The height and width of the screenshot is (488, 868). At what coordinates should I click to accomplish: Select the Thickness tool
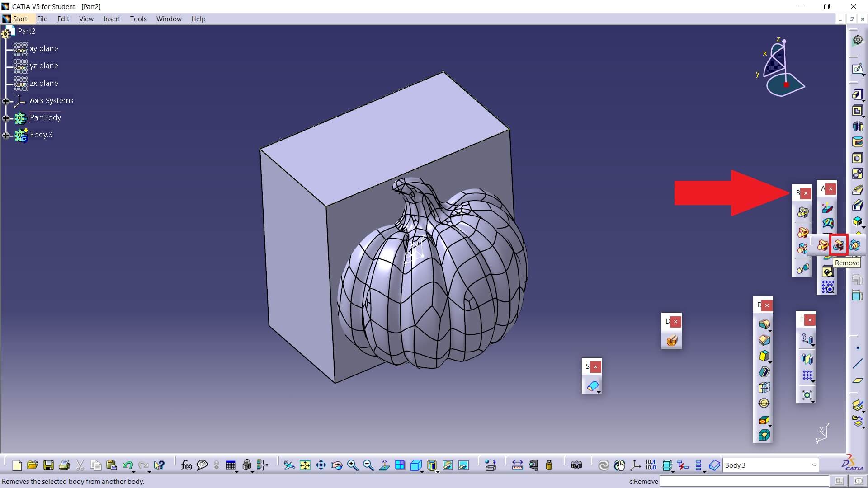pyautogui.click(x=764, y=388)
